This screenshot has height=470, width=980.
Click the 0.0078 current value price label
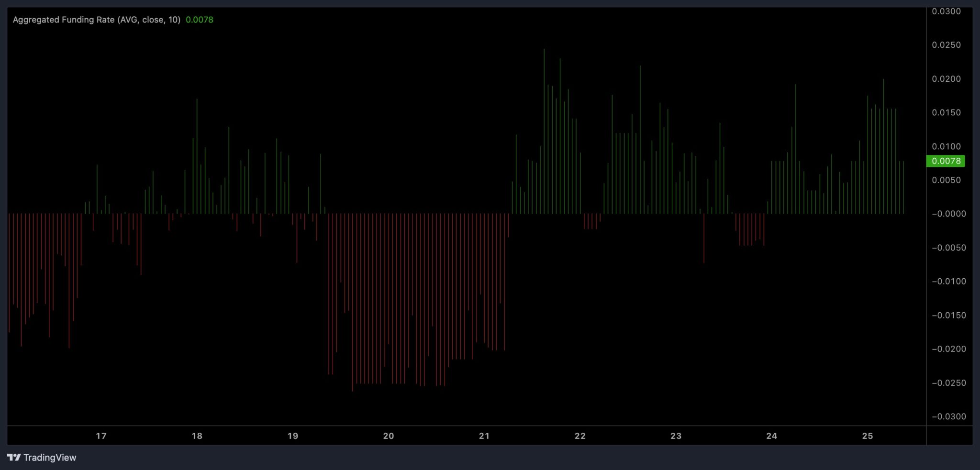(946, 161)
